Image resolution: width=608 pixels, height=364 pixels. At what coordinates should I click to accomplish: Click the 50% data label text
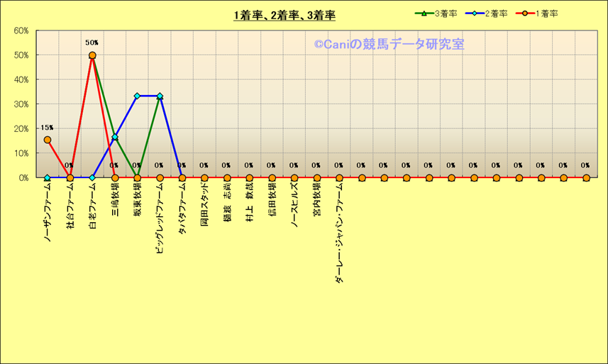92,43
